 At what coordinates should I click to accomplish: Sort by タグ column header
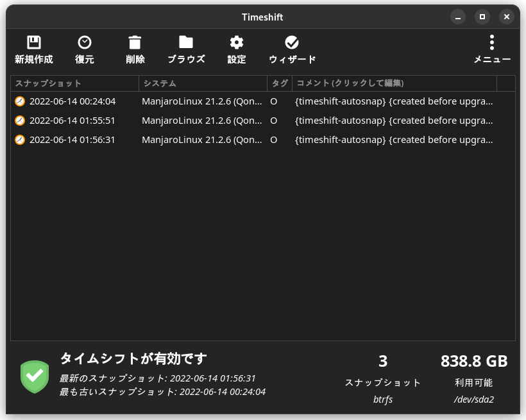tap(280, 83)
